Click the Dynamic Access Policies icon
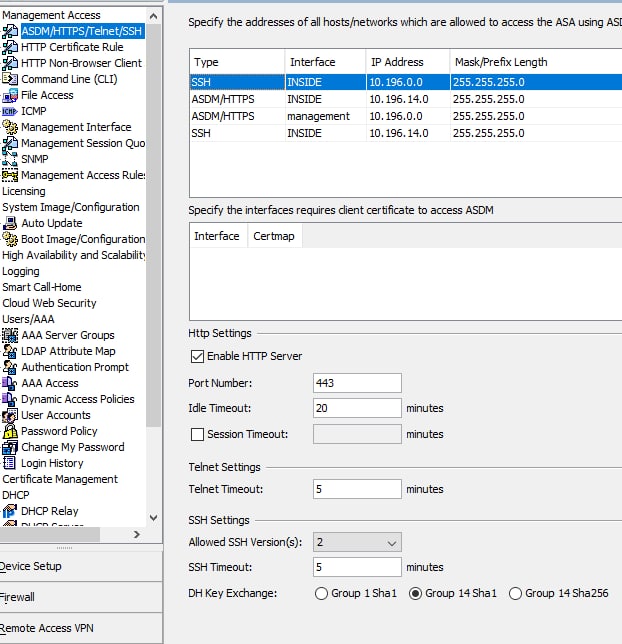 coord(10,399)
